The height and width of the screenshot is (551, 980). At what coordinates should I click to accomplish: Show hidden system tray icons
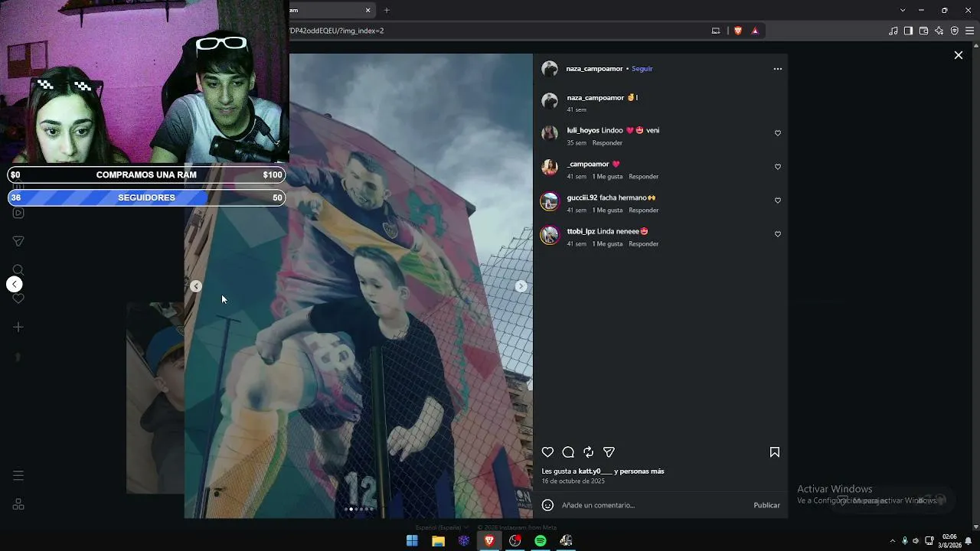[892, 541]
